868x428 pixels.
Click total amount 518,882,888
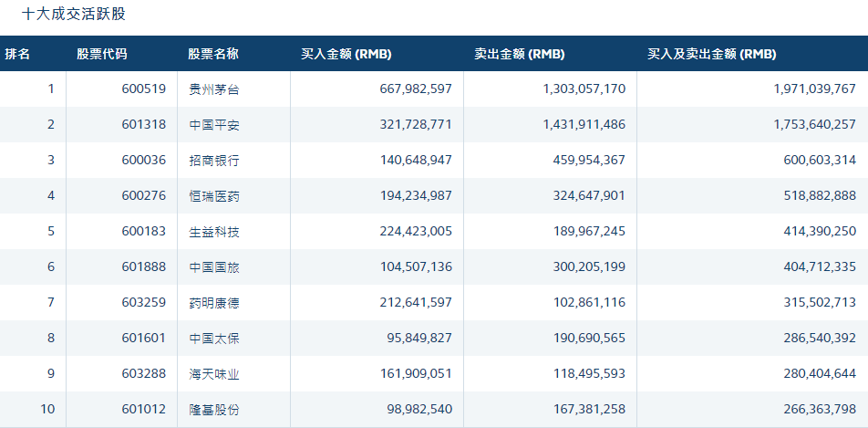click(820, 195)
